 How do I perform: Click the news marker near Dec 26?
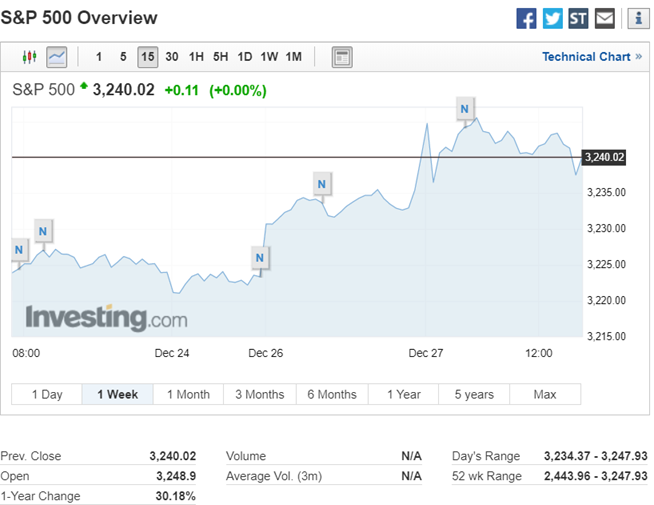point(260,257)
